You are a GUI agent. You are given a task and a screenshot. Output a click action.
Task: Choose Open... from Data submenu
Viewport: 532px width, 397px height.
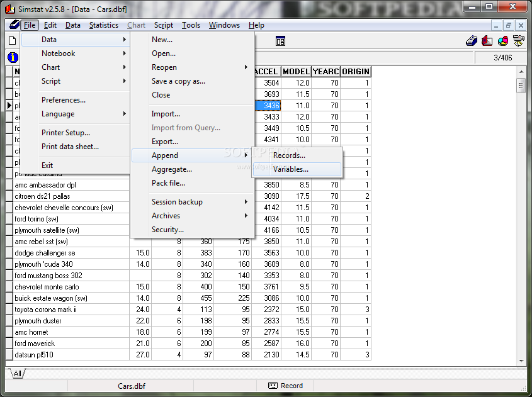click(193, 53)
